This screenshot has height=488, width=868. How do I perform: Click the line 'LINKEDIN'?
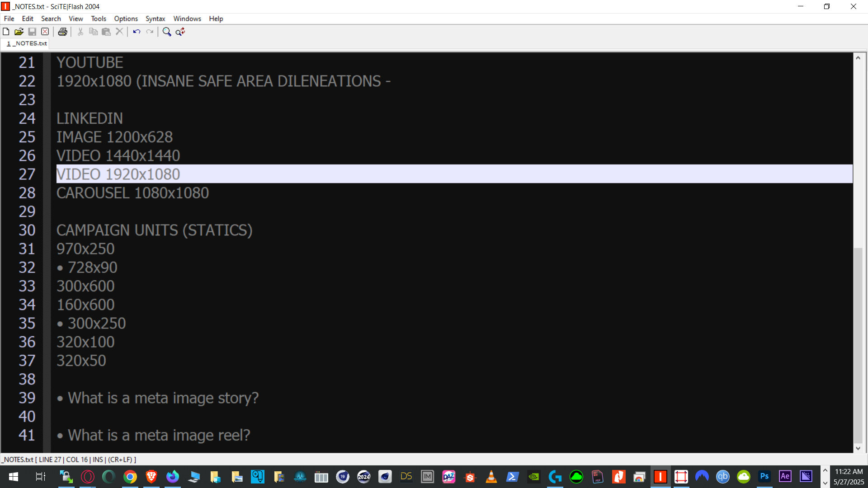click(x=90, y=118)
